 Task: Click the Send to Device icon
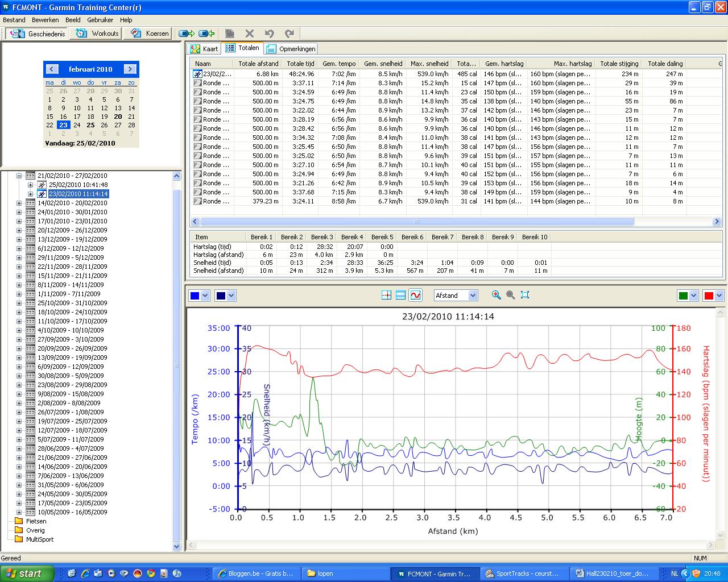click(187, 34)
